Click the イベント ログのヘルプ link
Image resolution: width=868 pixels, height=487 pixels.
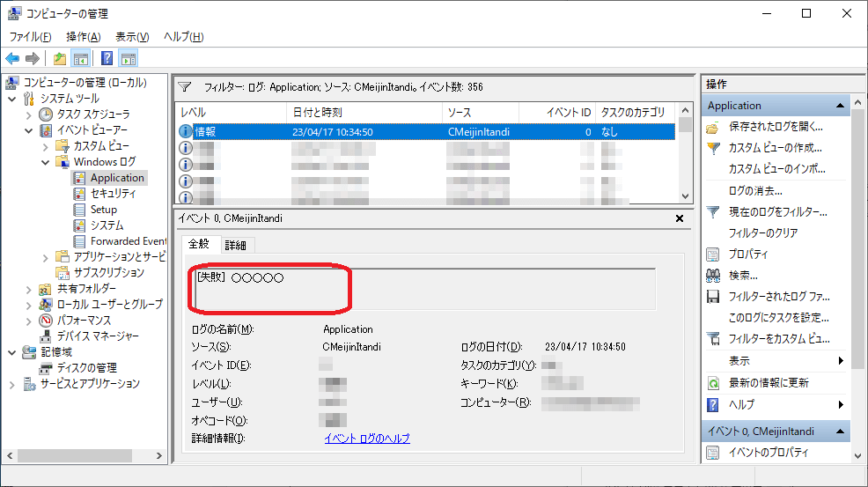pos(366,439)
